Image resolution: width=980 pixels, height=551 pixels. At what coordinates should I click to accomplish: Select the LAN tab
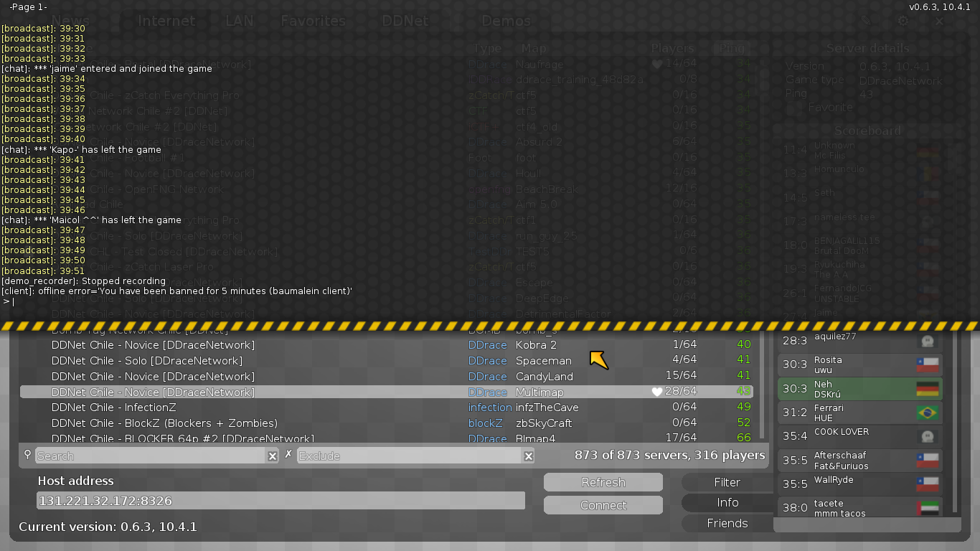237,21
